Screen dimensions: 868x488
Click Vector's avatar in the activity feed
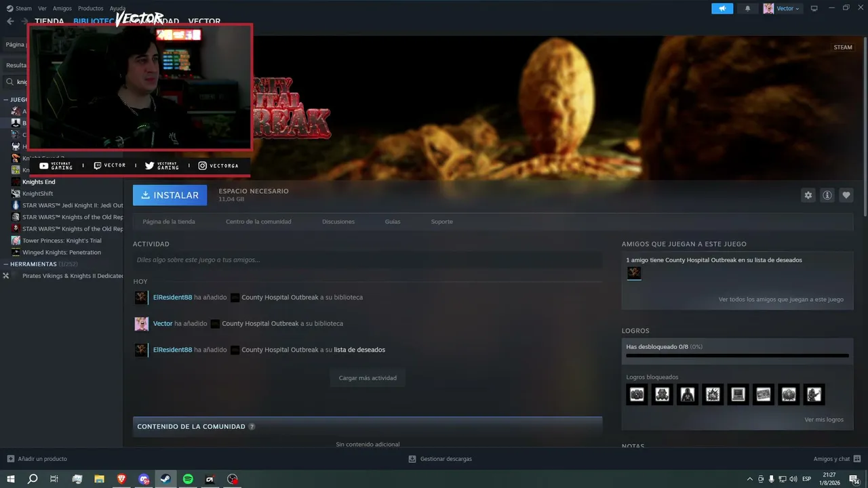coord(141,324)
